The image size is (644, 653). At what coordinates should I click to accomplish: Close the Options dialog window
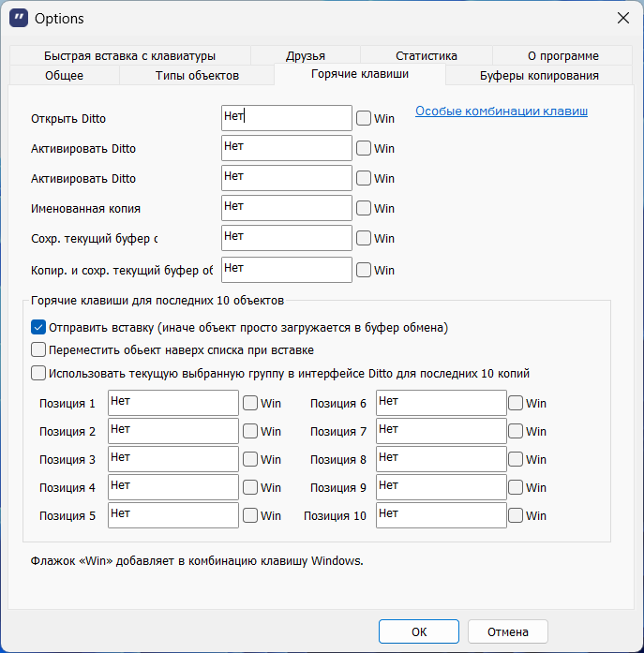pyautogui.click(x=622, y=18)
